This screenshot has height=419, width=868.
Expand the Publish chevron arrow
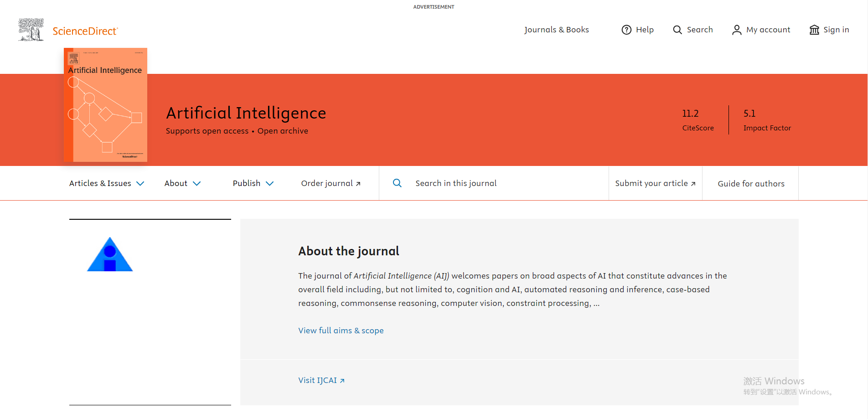pyautogui.click(x=269, y=183)
